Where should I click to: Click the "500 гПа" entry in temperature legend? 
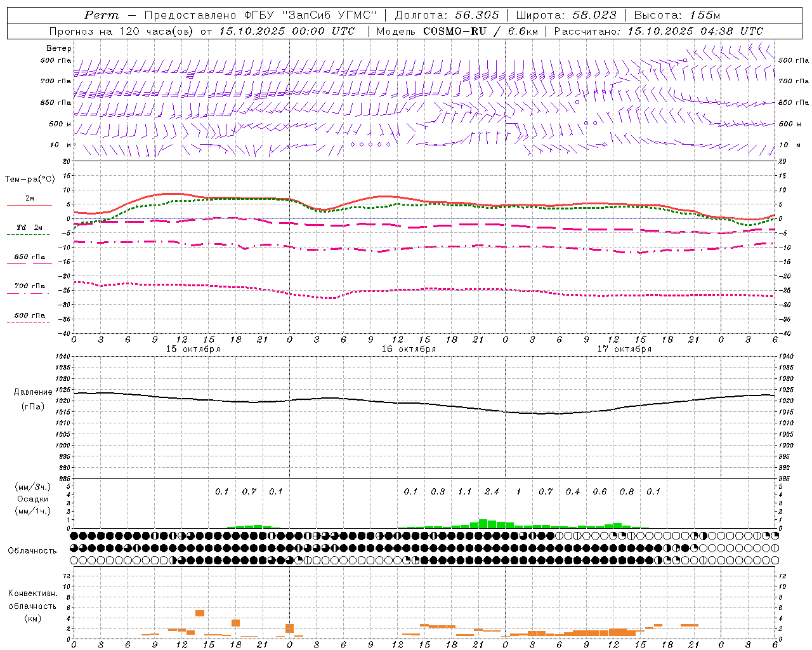[29, 315]
